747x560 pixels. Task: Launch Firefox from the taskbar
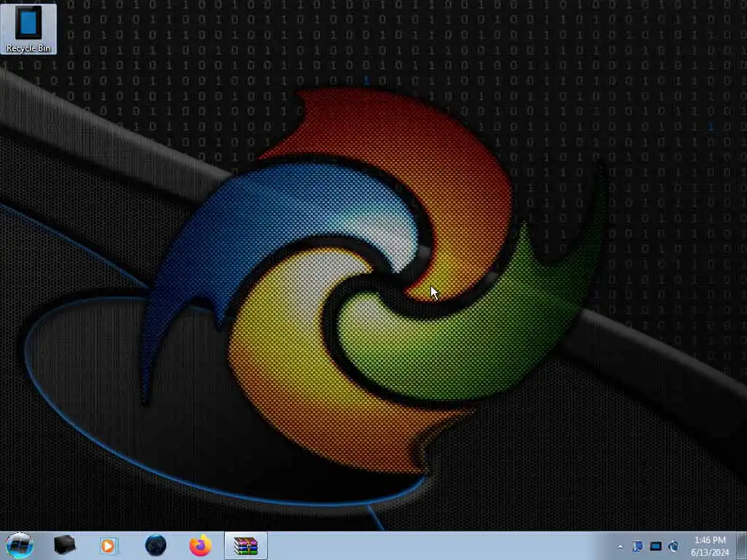[201, 545]
